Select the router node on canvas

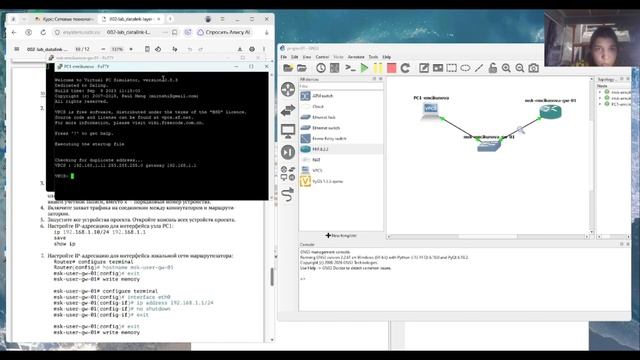coord(550,111)
